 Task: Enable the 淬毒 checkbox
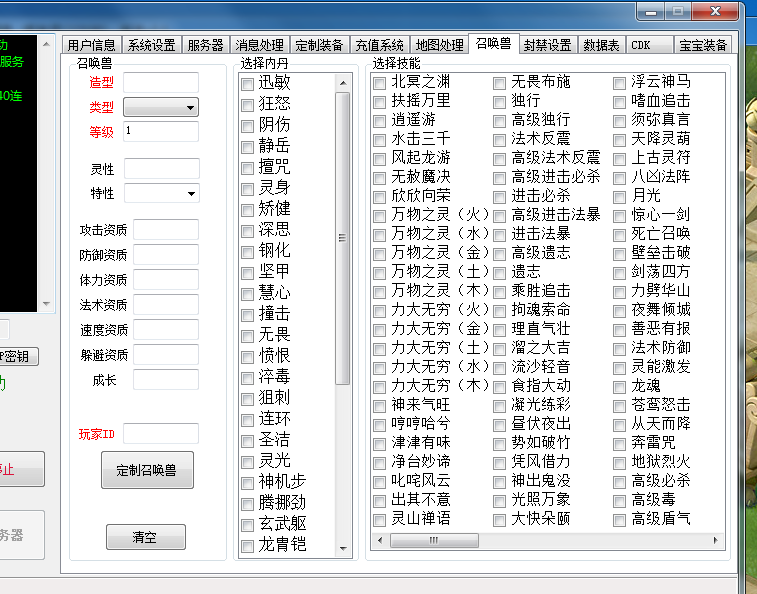[x=247, y=378]
